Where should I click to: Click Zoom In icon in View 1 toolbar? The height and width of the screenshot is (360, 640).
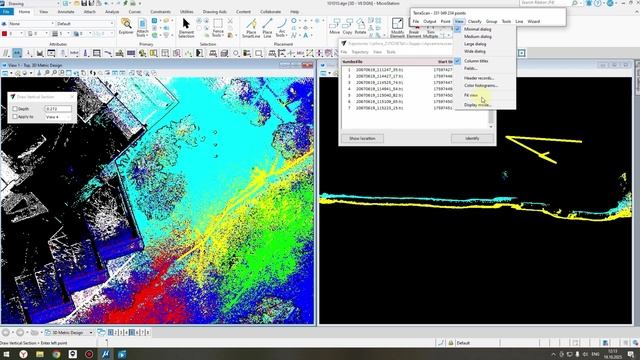[47, 73]
